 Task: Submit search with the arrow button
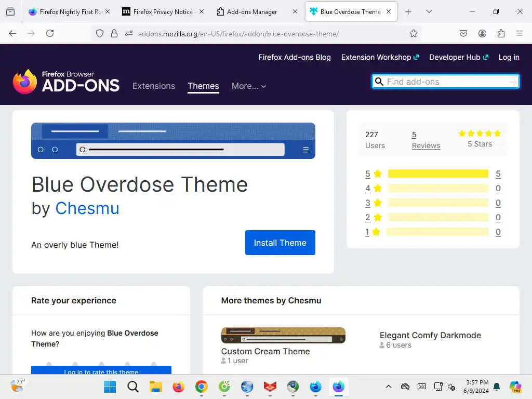[x=512, y=82]
